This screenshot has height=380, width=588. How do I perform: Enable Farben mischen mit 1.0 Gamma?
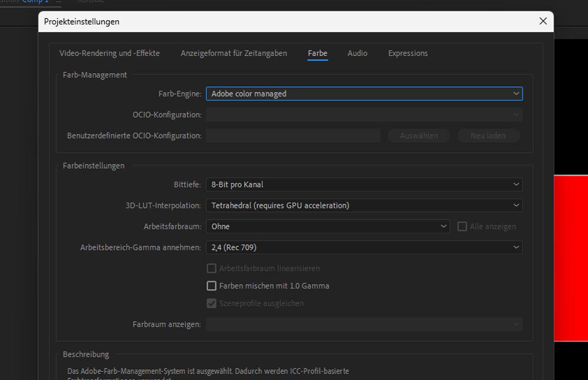pos(211,285)
